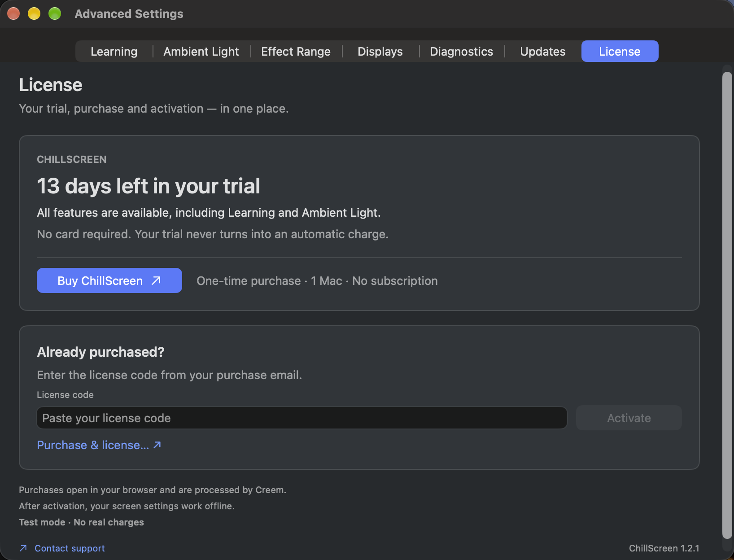Open the Purchase & license link
The image size is (734, 560).
click(x=99, y=445)
